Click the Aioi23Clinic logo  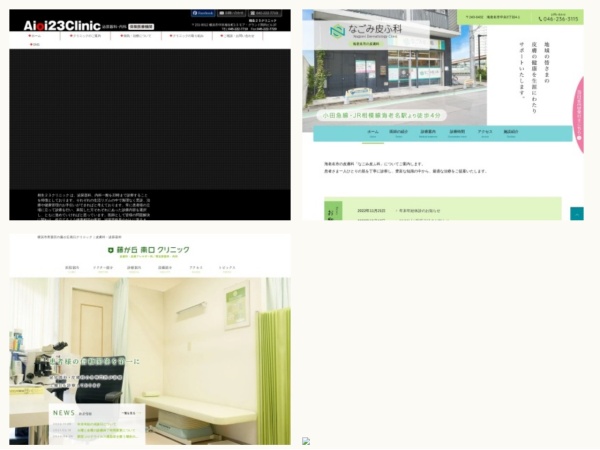click(x=62, y=26)
